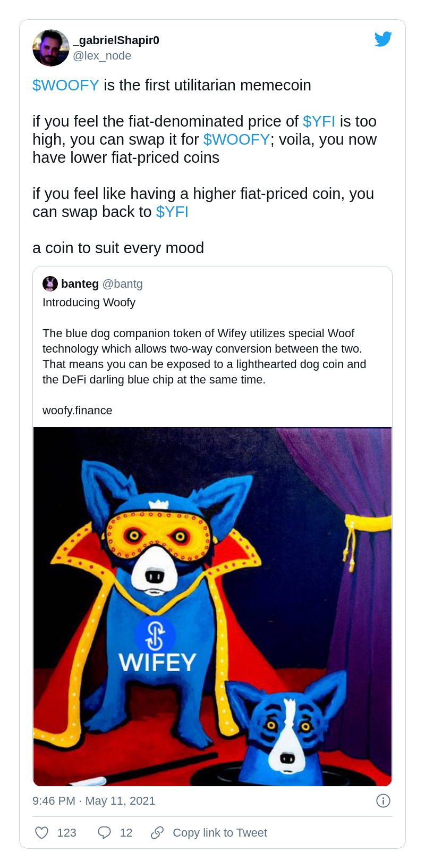Click the $YFI cashtag after "price of"
Screen dimensions: 425x868
point(319,121)
